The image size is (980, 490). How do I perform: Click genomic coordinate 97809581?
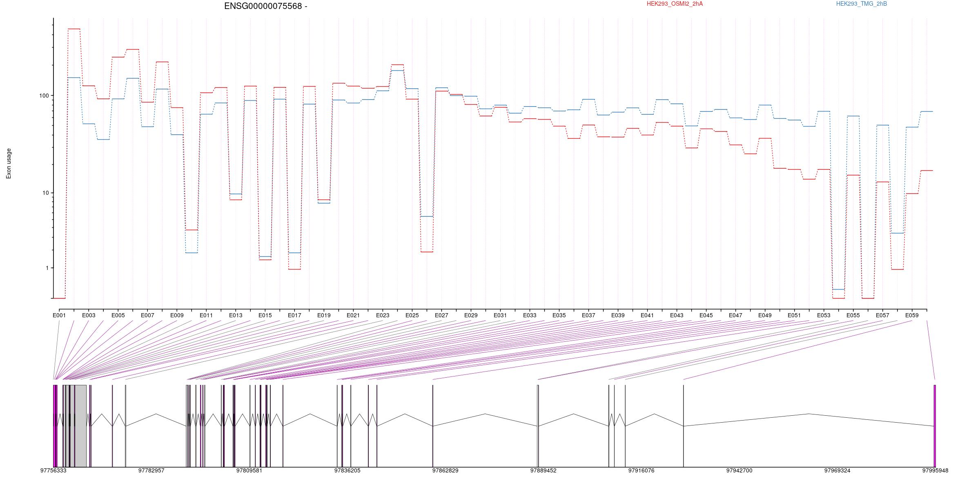[x=249, y=470]
